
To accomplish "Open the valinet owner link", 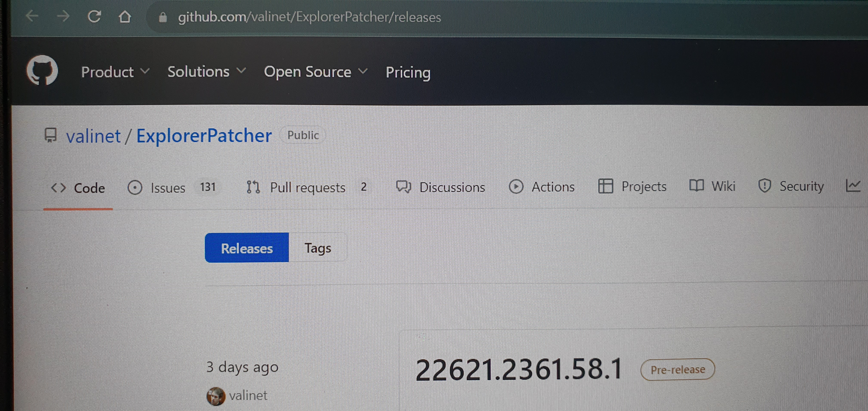I will 93,136.
